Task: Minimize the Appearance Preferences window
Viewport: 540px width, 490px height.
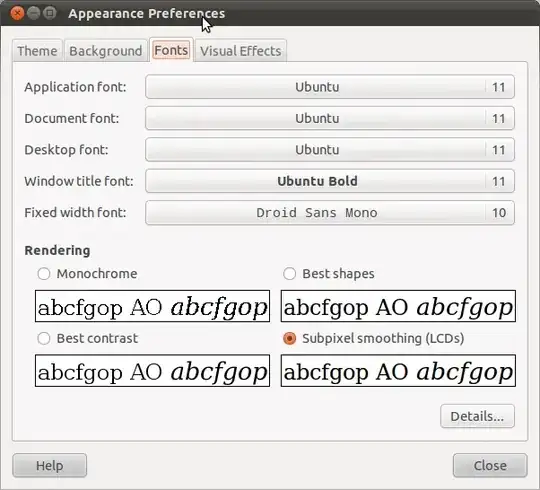Action: point(34,13)
